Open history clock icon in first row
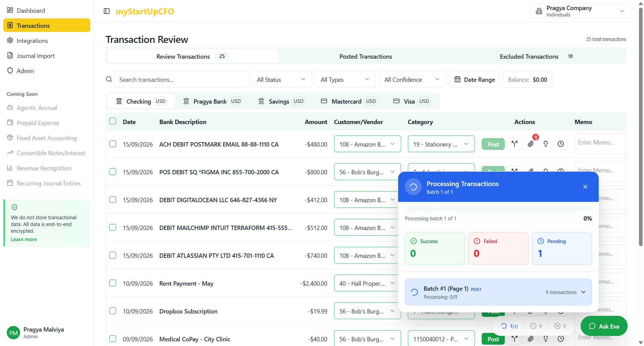This screenshot has height=346, width=644. [560, 144]
